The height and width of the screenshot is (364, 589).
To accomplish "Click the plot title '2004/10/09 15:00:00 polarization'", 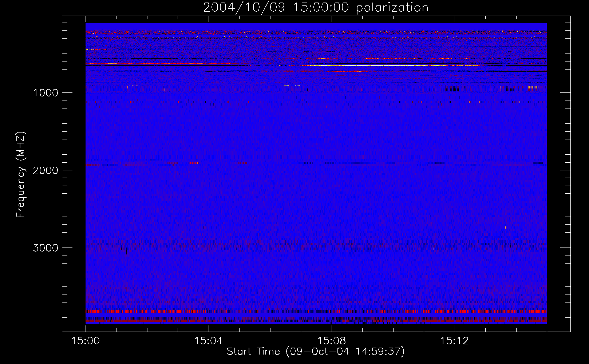I will pyautogui.click(x=316, y=8).
